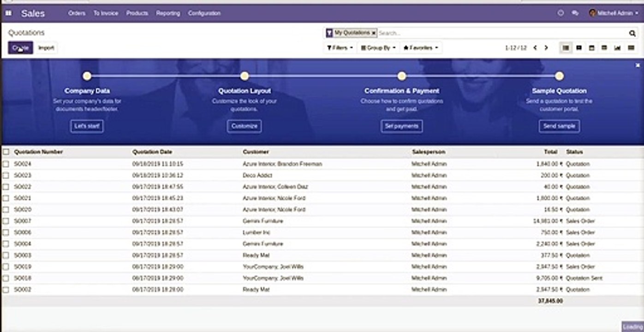Sort by Quotation Number column
The image size is (644, 332).
[x=38, y=152]
